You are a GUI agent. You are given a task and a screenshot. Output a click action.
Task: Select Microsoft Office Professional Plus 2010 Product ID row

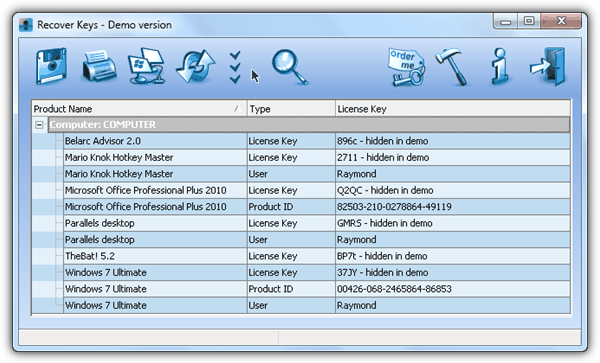pos(316,207)
